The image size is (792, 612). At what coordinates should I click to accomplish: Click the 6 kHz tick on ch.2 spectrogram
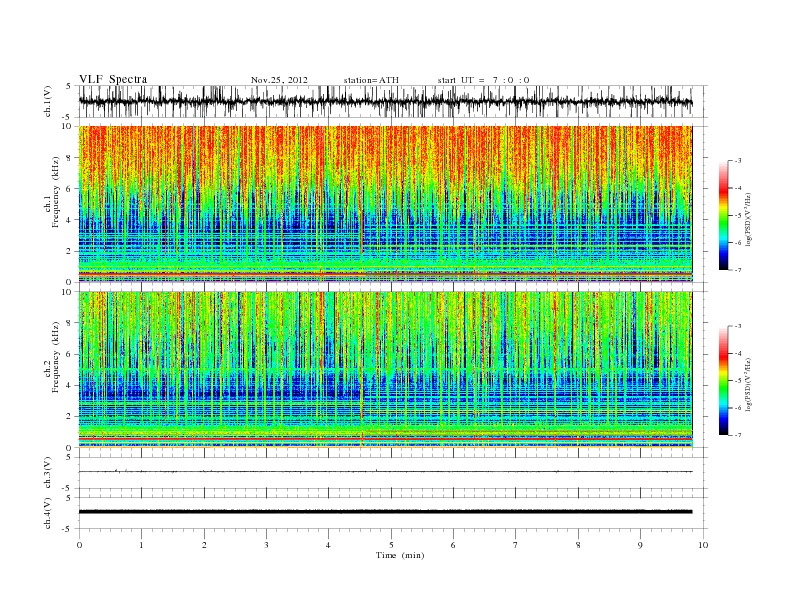(x=70, y=354)
